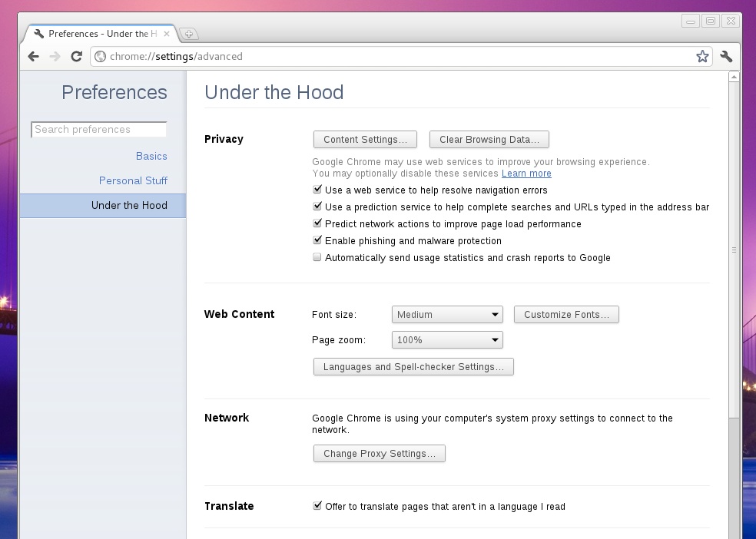Click the vertical scrollbar thumb
This screenshot has width=756, height=539.
point(734,250)
